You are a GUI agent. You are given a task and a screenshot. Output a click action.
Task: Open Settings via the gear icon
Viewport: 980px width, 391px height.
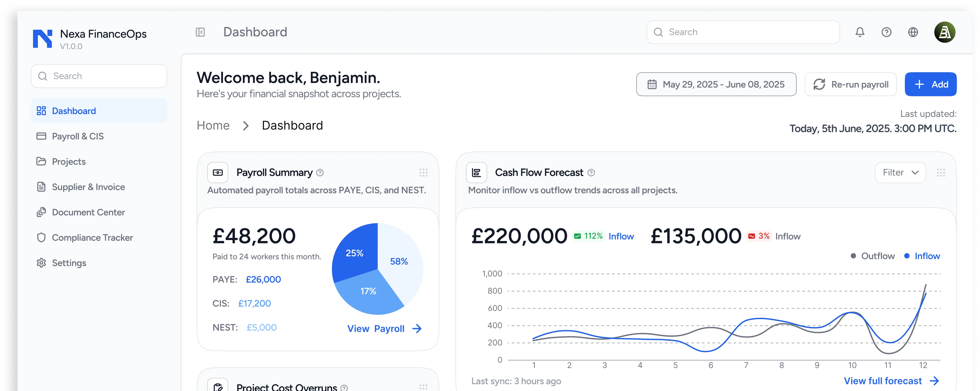[x=69, y=263]
